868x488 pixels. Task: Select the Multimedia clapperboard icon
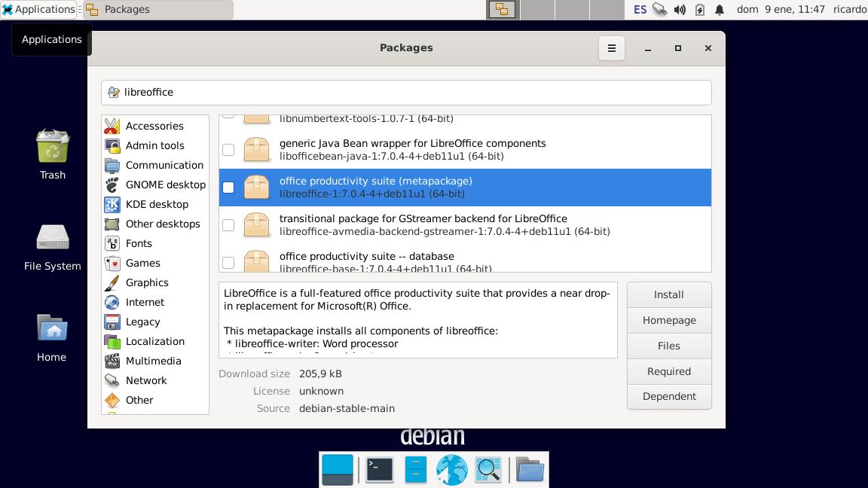point(112,361)
